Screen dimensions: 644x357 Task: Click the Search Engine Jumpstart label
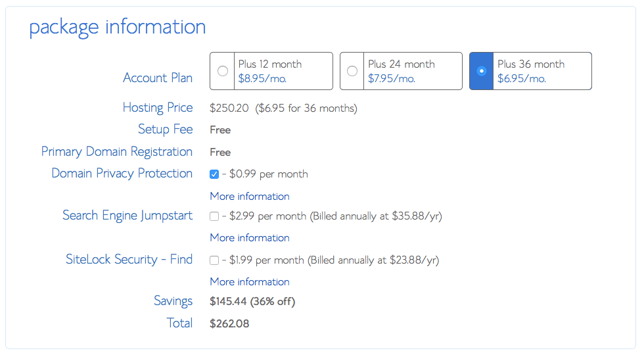click(127, 215)
